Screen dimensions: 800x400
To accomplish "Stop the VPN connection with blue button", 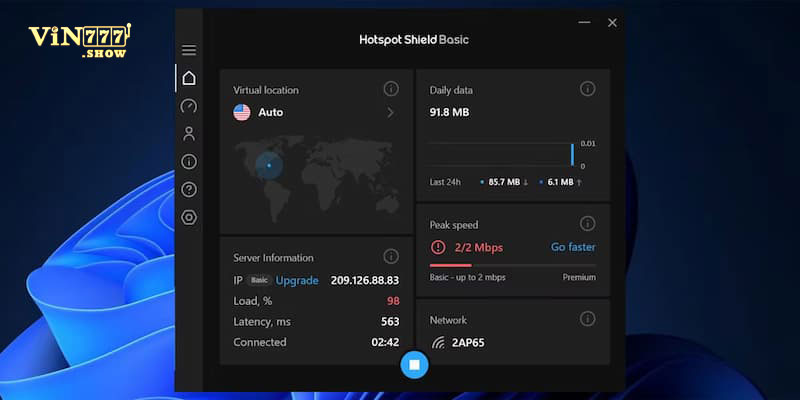I will (x=414, y=365).
